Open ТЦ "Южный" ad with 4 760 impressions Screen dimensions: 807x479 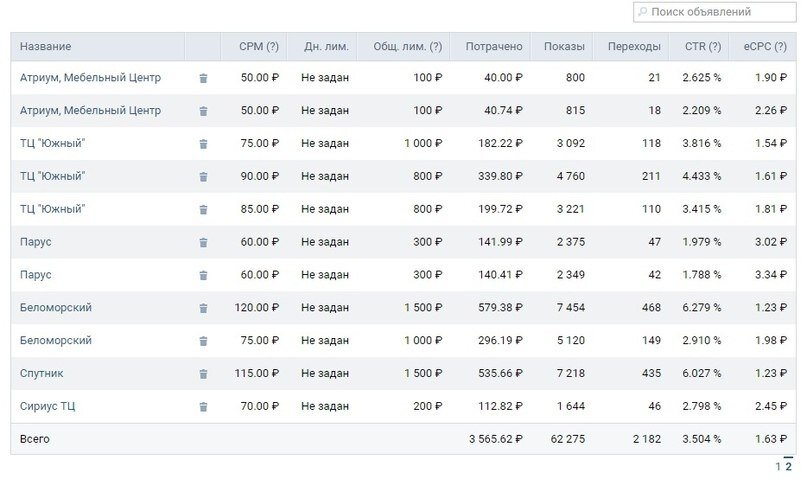click(x=52, y=176)
